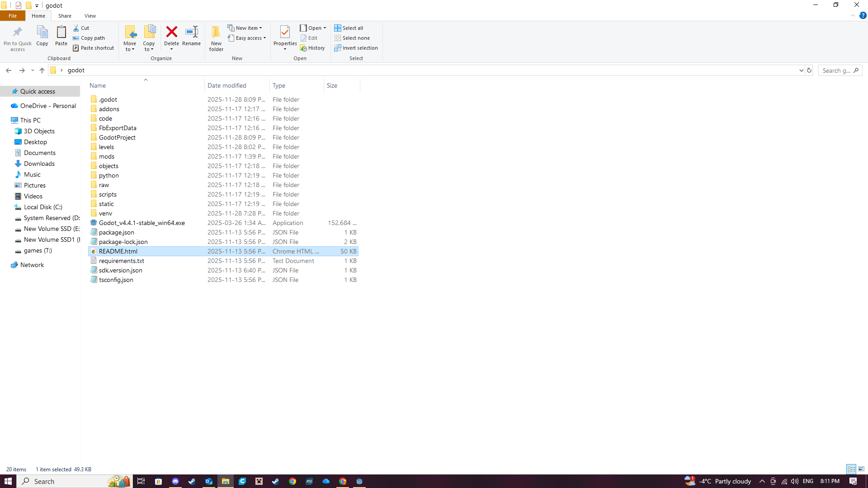Switch to large icons view toggle

(x=861, y=469)
